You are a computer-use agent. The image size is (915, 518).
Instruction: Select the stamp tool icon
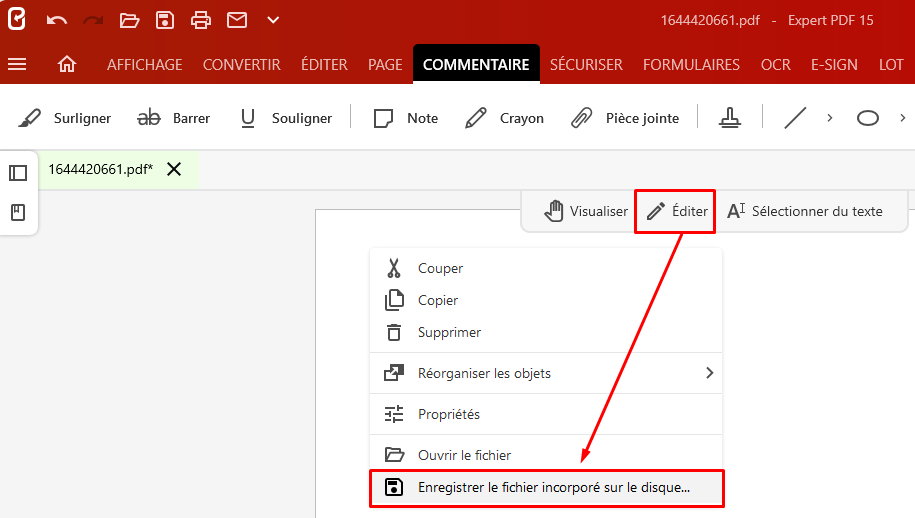point(730,118)
